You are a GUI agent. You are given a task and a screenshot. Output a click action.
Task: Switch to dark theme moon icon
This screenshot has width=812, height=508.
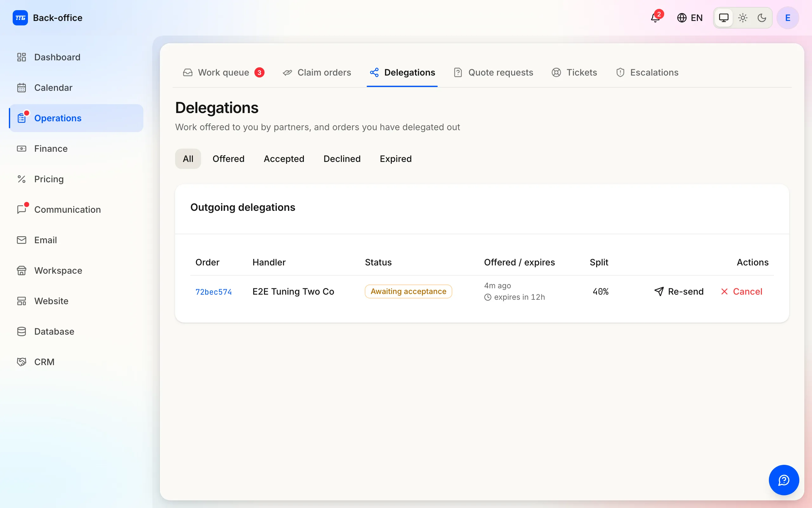(x=762, y=18)
